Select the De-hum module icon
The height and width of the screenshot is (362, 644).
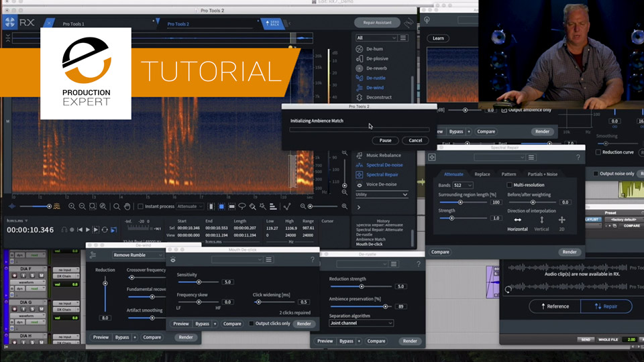click(x=360, y=49)
